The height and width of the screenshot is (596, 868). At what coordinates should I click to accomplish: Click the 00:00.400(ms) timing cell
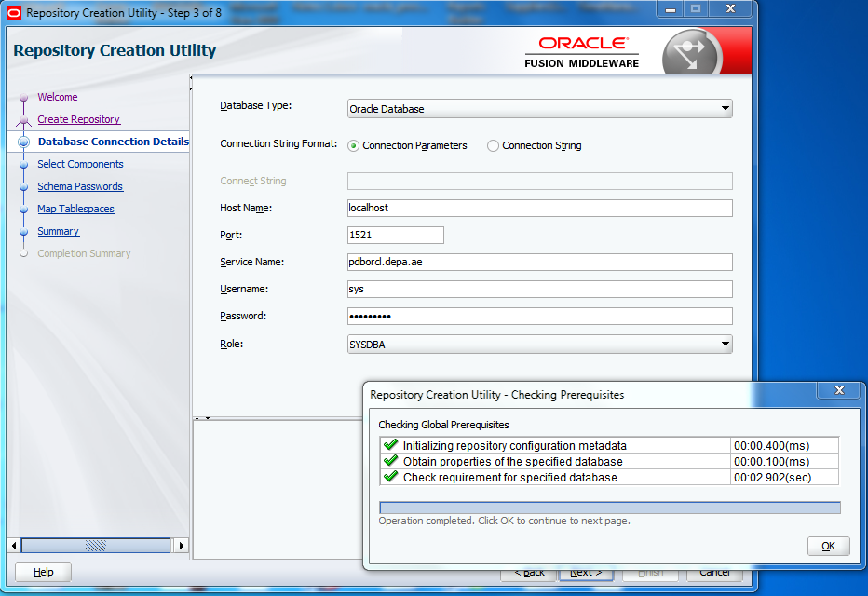pos(784,445)
